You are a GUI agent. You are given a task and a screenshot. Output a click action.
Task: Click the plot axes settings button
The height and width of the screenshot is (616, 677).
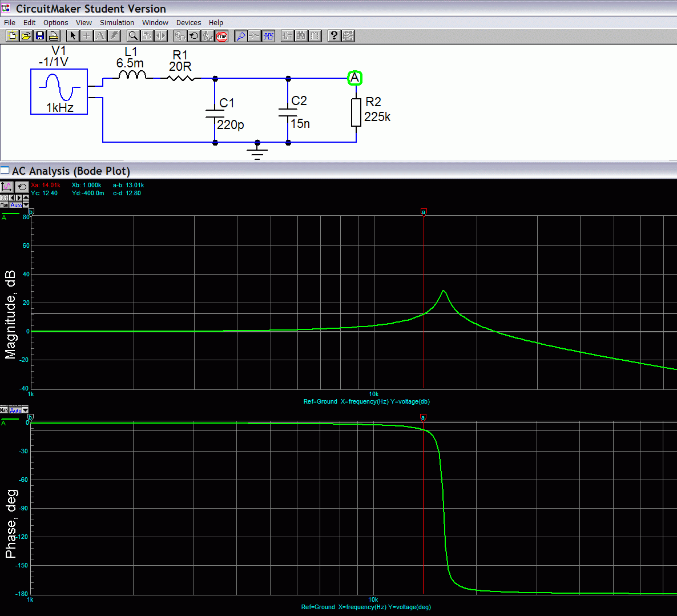point(6,187)
